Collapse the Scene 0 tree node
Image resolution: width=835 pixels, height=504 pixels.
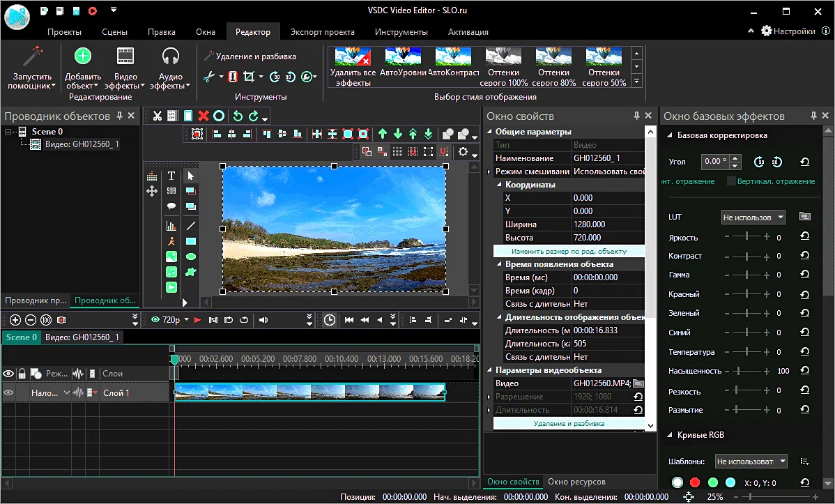tap(8, 132)
